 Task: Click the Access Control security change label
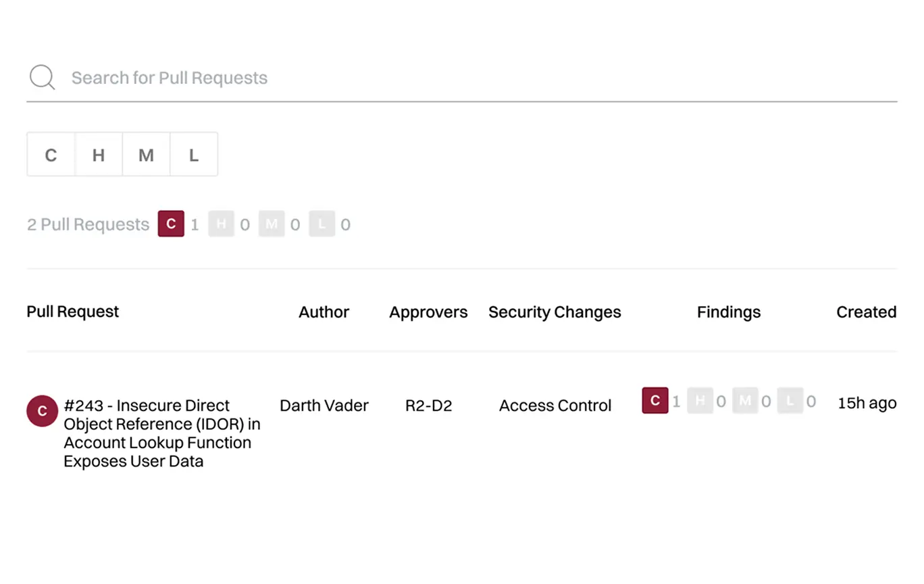[x=555, y=406]
